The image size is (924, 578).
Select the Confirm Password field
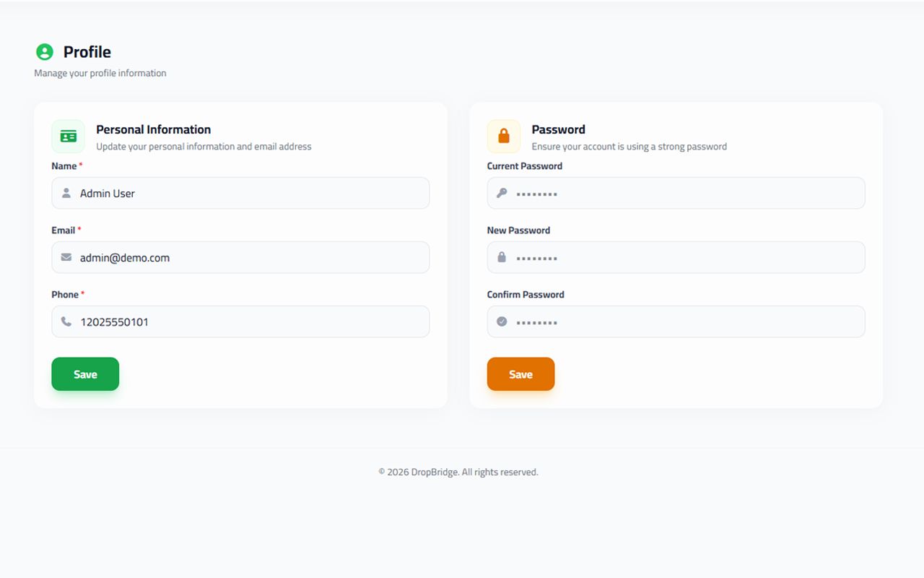[686, 322]
